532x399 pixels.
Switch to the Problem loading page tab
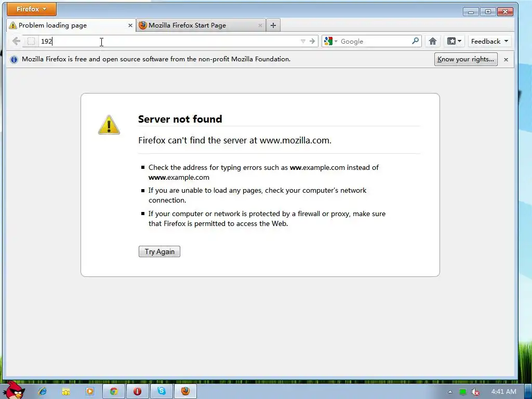pyautogui.click(x=71, y=25)
